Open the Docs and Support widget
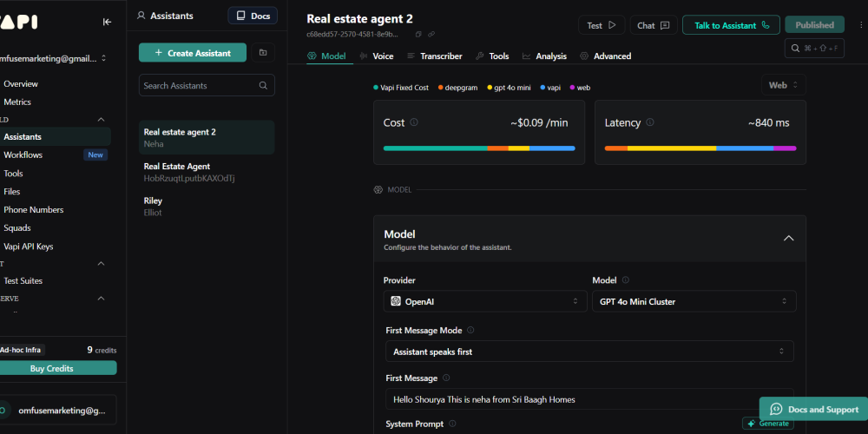Screen dimensions: 868x434 click(813, 409)
